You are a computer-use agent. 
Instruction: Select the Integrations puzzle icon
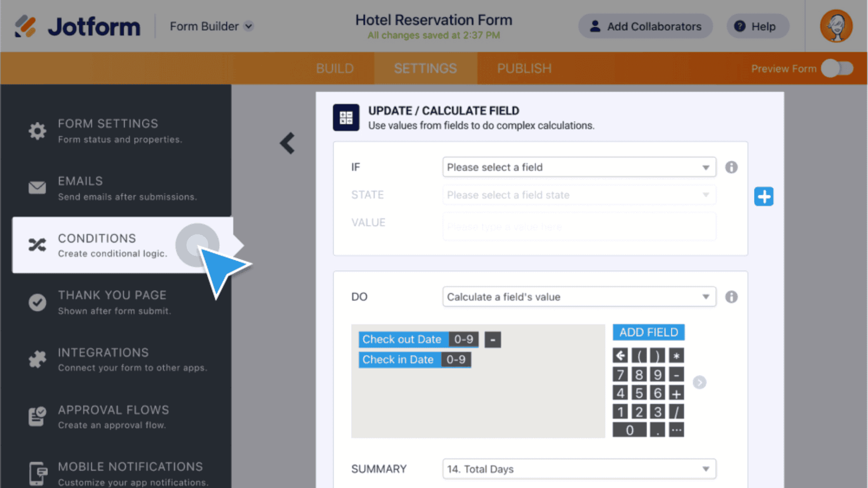pyautogui.click(x=38, y=359)
